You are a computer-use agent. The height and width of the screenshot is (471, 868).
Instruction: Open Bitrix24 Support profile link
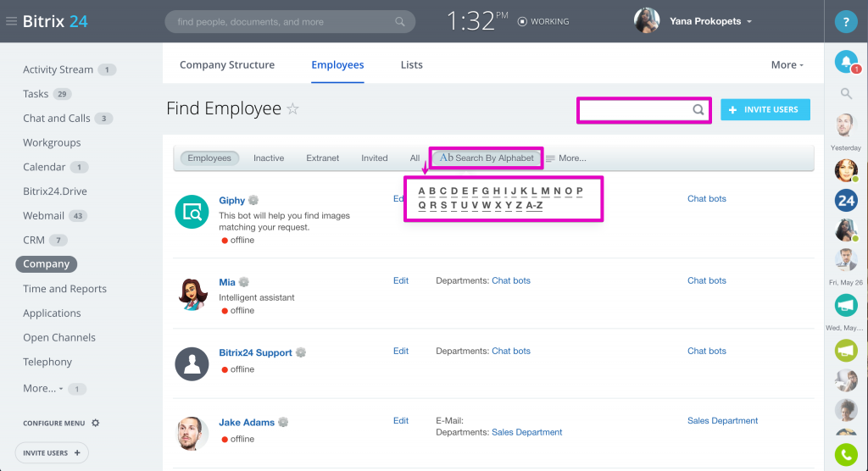[x=255, y=352]
